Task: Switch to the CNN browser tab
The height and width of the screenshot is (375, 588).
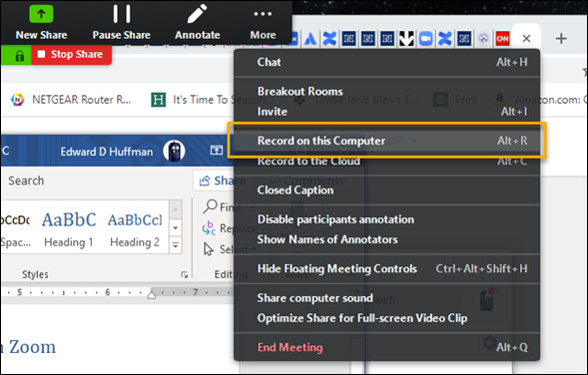Action: [x=502, y=39]
